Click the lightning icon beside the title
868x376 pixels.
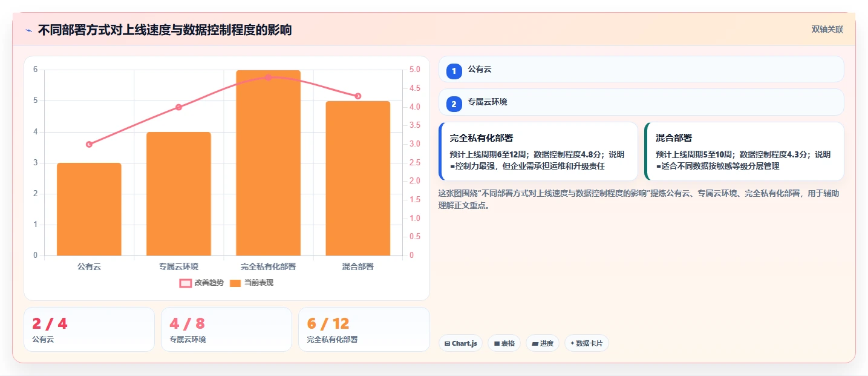[x=28, y=30]
